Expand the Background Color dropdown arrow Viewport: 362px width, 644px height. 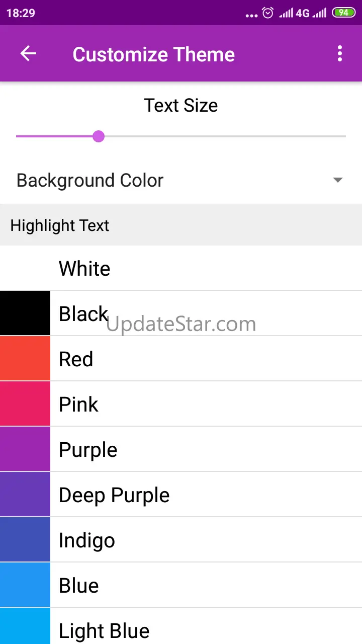point(338,180)
